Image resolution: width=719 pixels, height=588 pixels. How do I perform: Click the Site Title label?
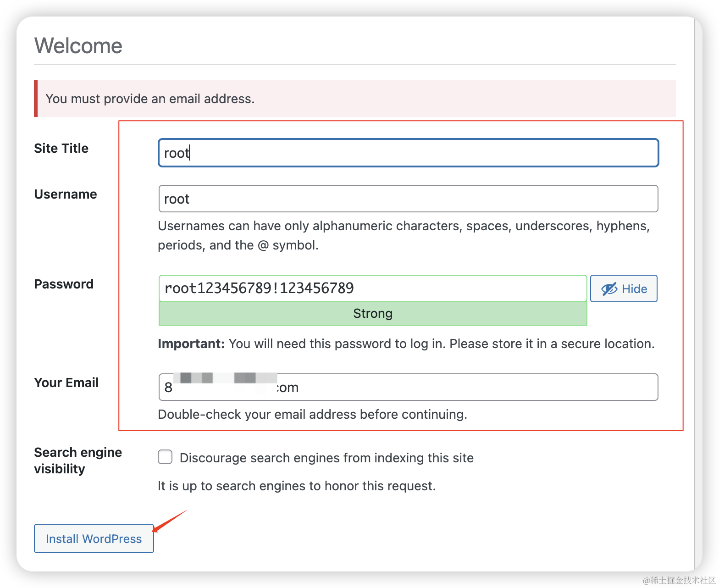click(61, 148)
